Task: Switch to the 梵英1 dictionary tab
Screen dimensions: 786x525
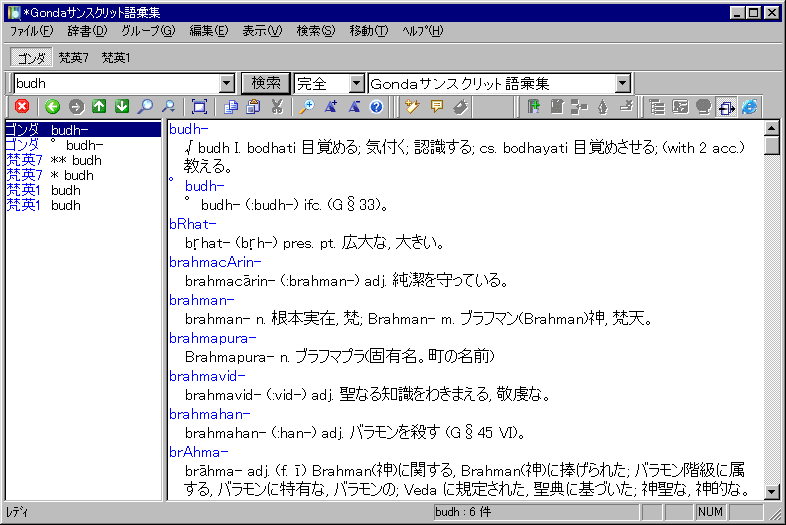Action: coord(116,58)
